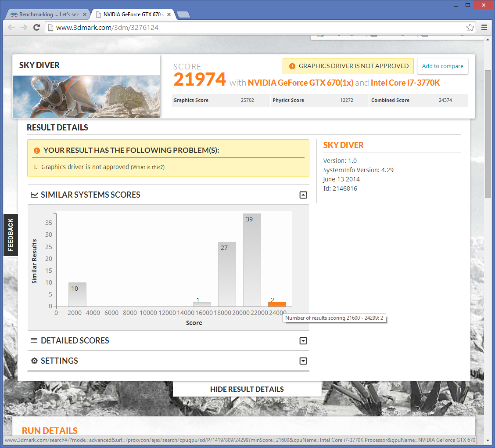The image size is (495, 448).
Task: Click the scrollbar up arrow
Action: point(488,39)
